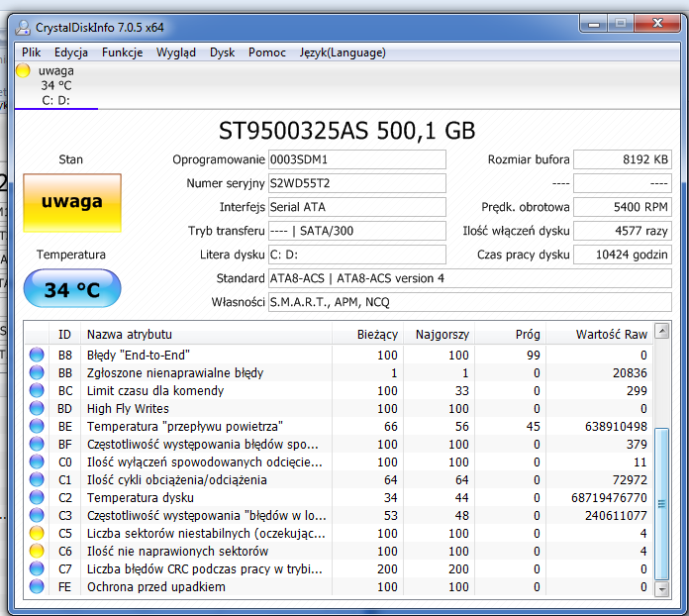Click the Bieżący column header
This screenshot has width=689, height=616.
(367, 335)
